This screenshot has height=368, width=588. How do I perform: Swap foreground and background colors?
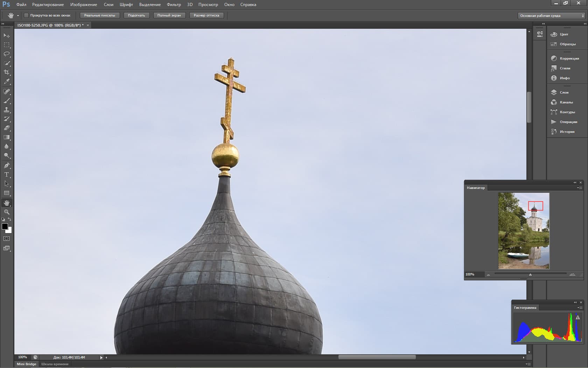(9, 219)
